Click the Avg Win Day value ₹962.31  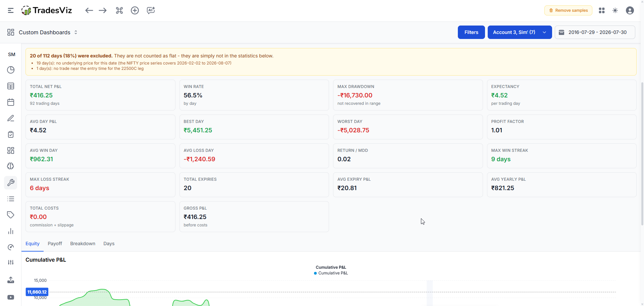41,159
